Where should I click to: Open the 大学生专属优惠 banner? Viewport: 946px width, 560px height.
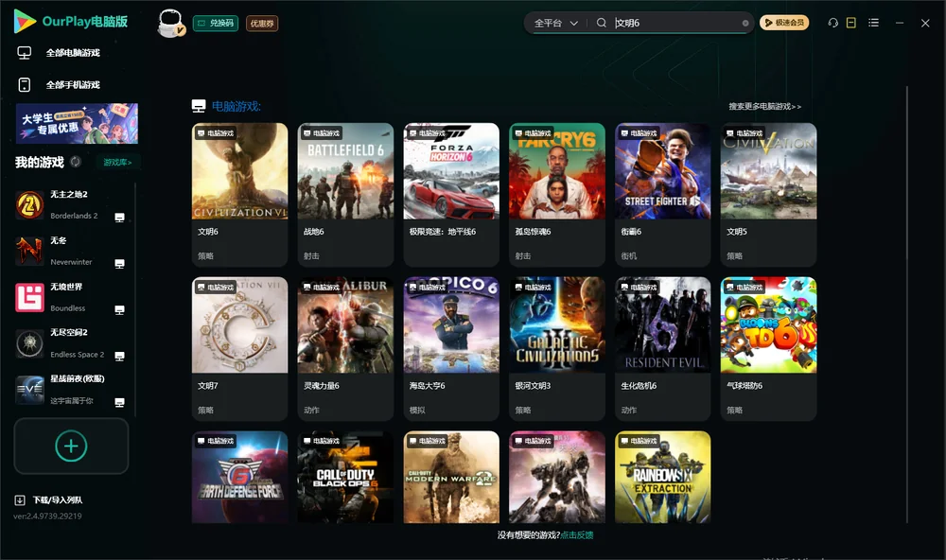(78, 123)
